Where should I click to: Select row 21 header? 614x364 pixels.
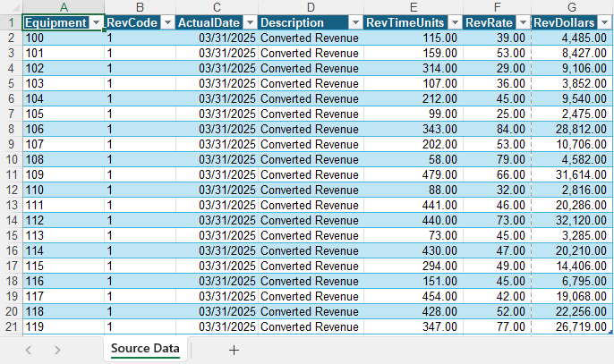[x=12, y=326]
